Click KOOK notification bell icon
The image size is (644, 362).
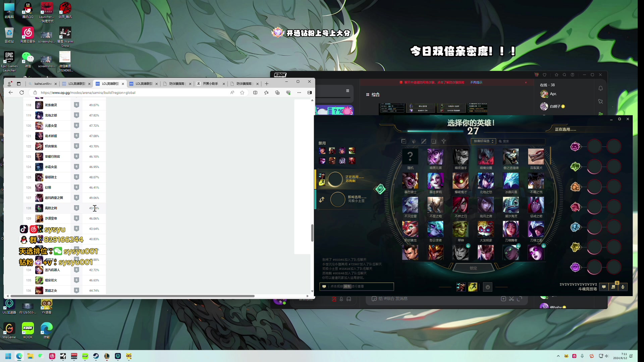tap(600, 88)
